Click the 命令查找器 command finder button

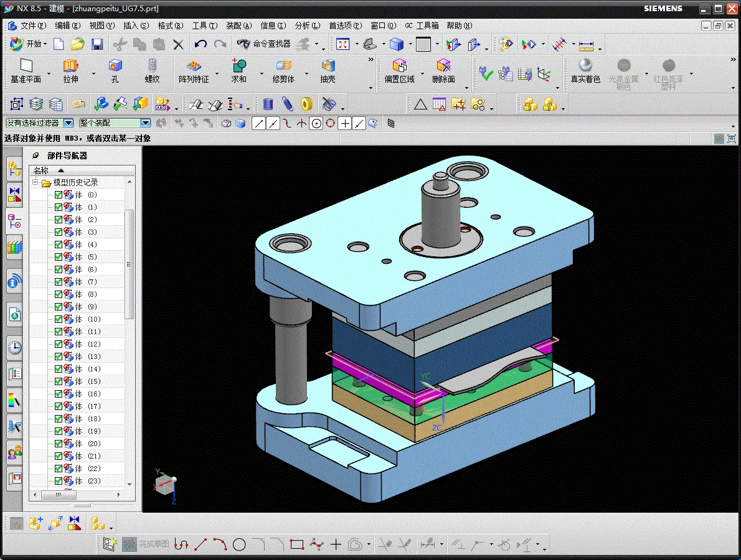263,44
